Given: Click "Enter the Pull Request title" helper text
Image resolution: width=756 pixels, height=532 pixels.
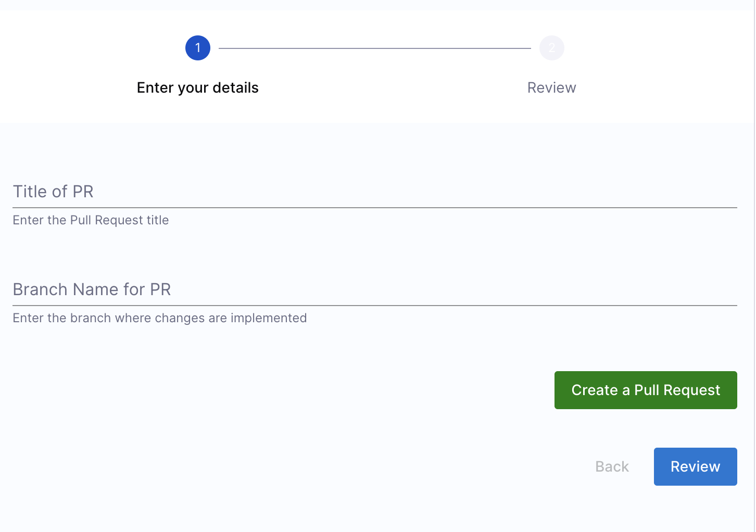Looking at the screenshot, I should click(91, 220).
